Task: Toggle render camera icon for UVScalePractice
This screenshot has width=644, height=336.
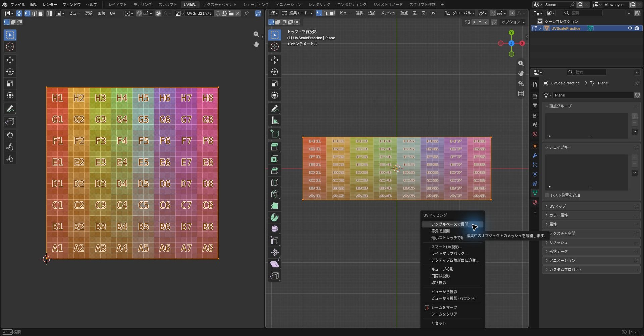Action: point(637,28)
